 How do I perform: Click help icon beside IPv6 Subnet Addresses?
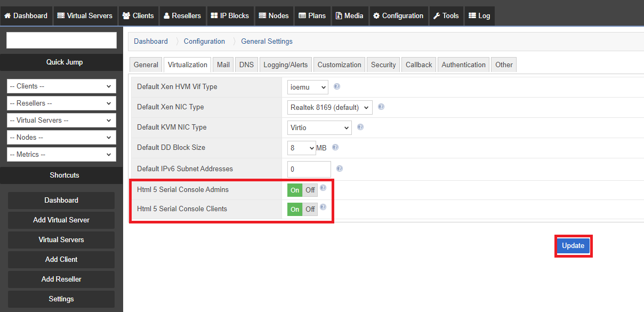click(340, 169)
